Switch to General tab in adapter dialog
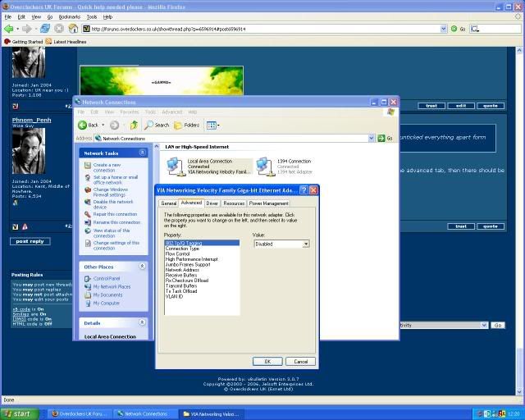 click(168, 203)
